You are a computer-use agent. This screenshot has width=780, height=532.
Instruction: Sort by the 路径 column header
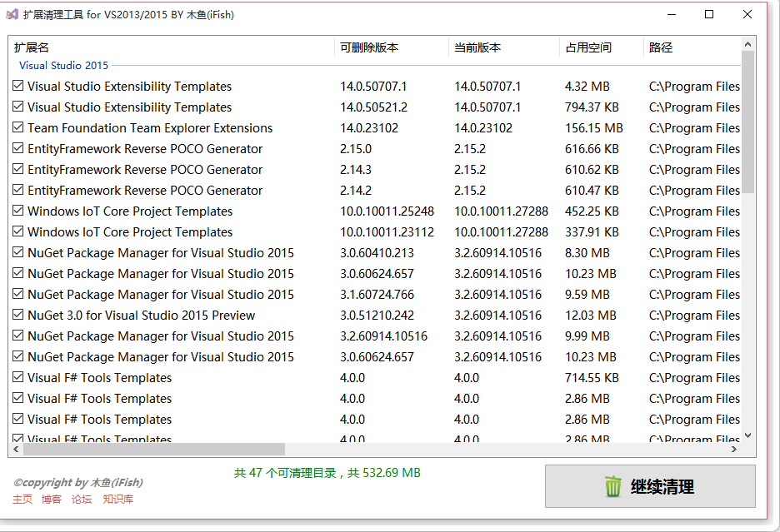692,47
